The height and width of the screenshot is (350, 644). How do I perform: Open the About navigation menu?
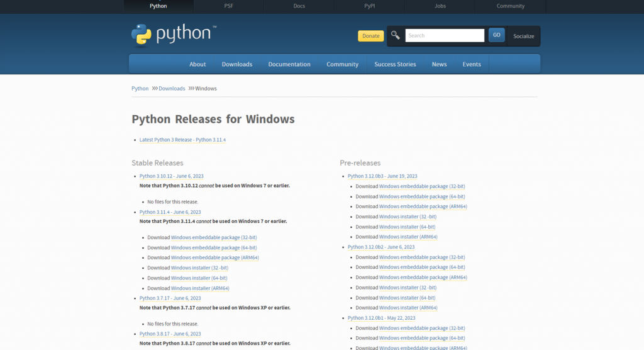coord(197,64)
